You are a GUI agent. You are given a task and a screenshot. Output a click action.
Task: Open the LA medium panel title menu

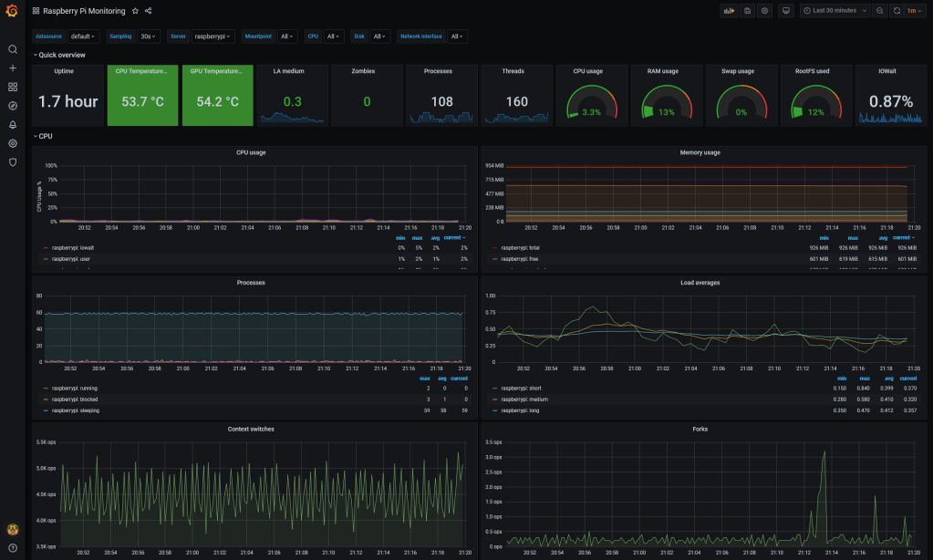288,71
